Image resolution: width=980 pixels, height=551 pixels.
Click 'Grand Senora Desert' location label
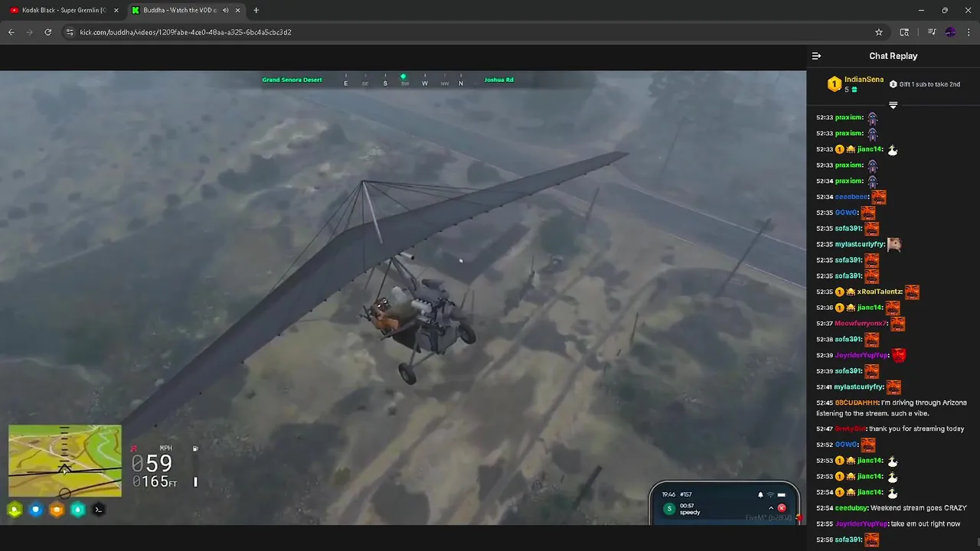tap(292, 80)
